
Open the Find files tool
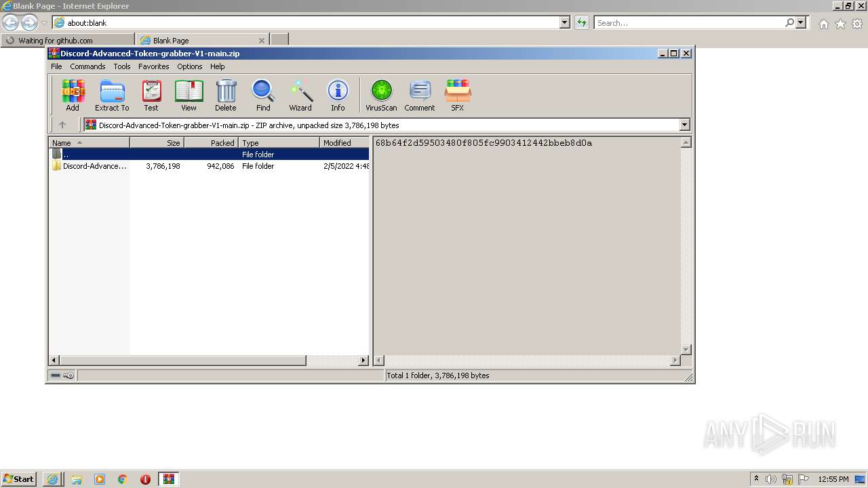[263, 95]
